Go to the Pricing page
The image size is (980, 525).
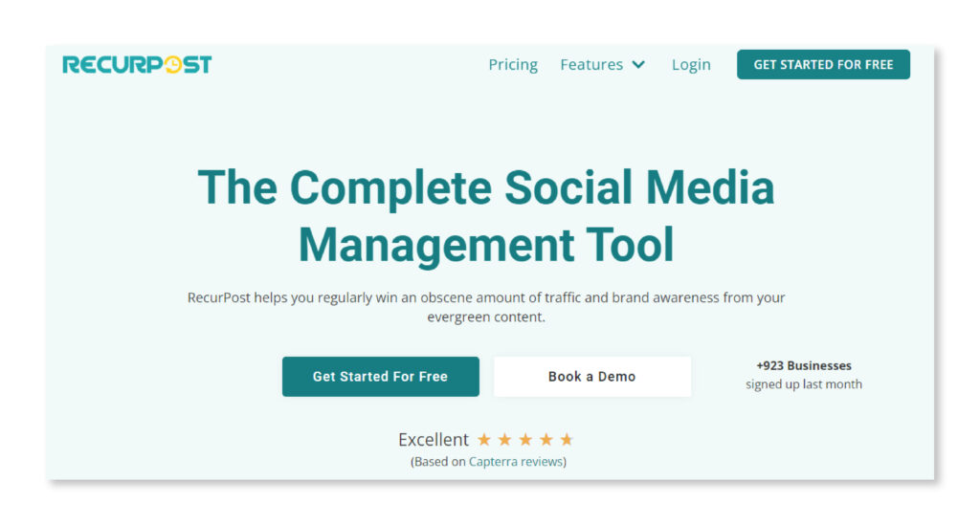point(513,65)
